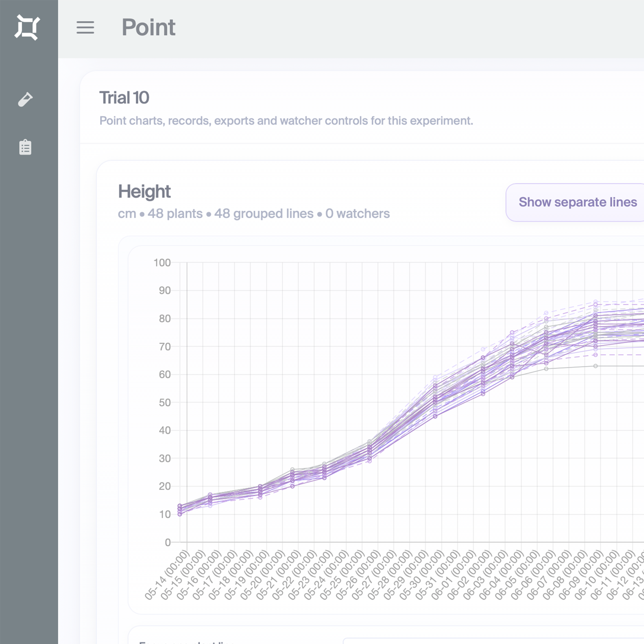Click the 40 y-axis label
644x644 pixels.
(165, 430)
